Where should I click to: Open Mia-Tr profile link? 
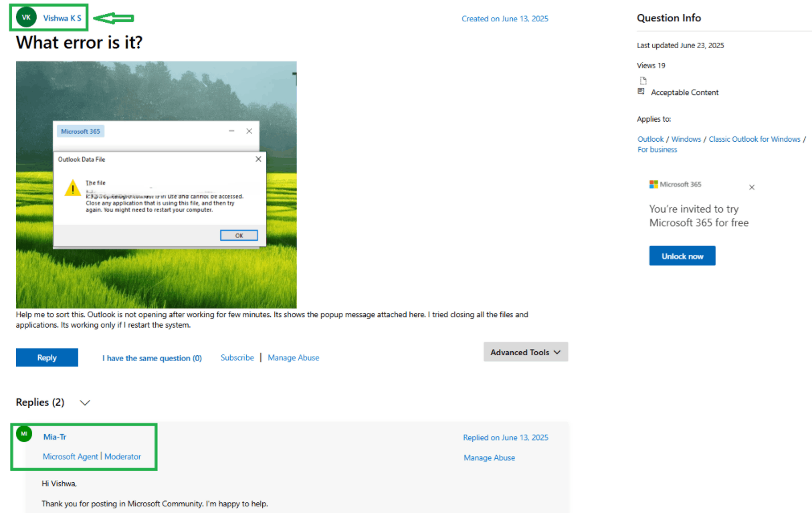coord(55,437)
